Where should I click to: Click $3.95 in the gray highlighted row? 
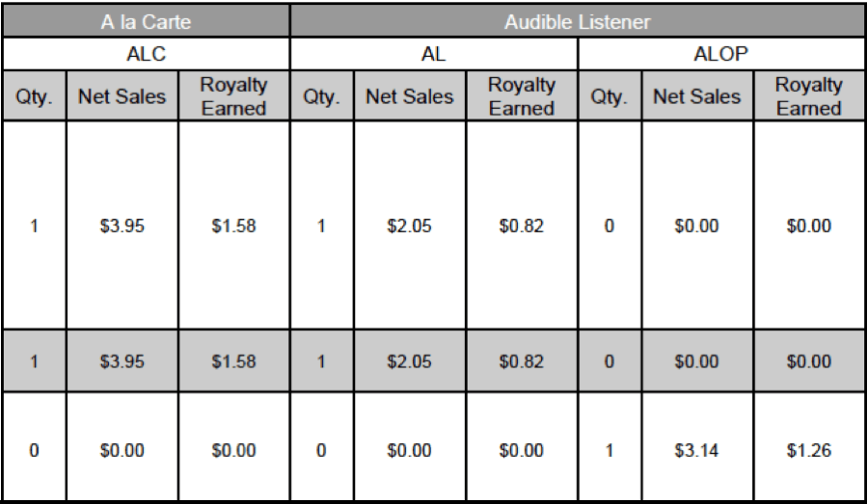122,361
